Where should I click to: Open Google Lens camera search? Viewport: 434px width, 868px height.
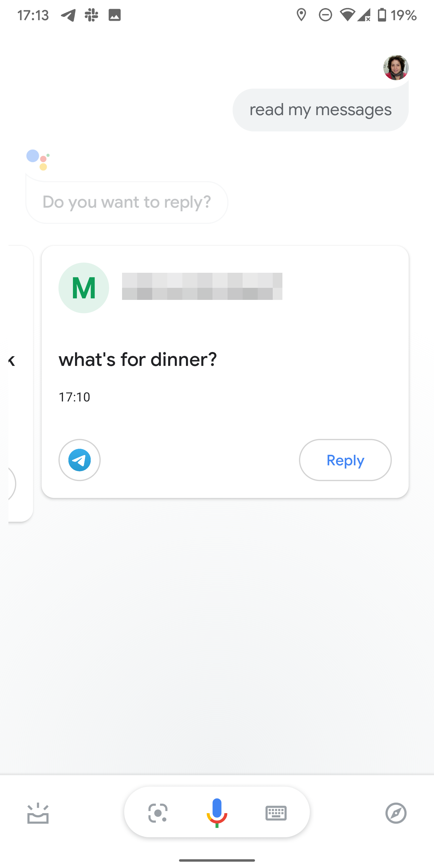click(158, 813)
